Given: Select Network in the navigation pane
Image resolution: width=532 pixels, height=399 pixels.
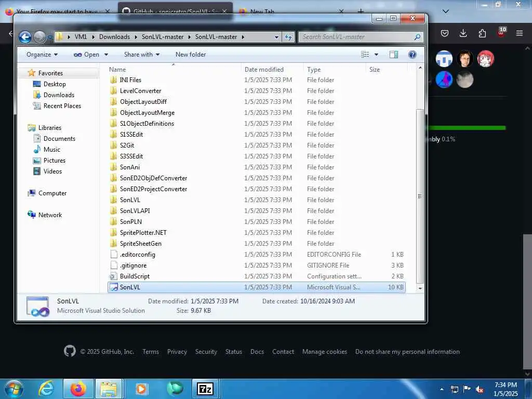Looking at the screenshot, I should 50,215.
